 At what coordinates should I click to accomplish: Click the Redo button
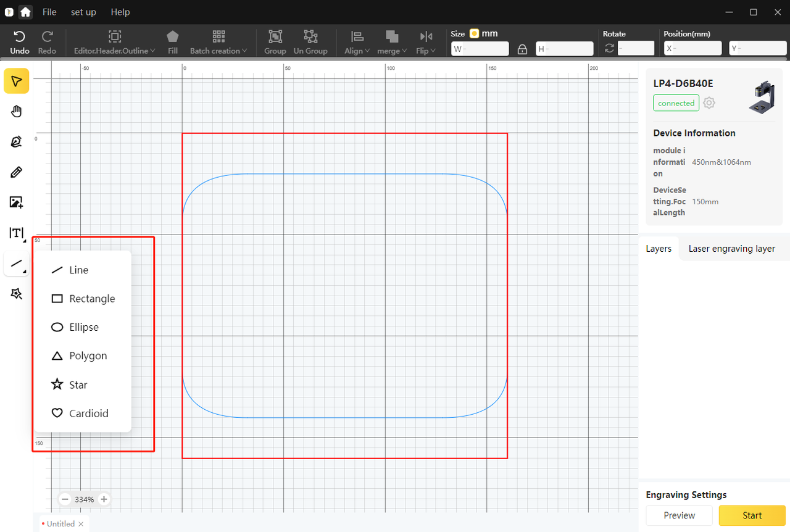pos(47,43)
